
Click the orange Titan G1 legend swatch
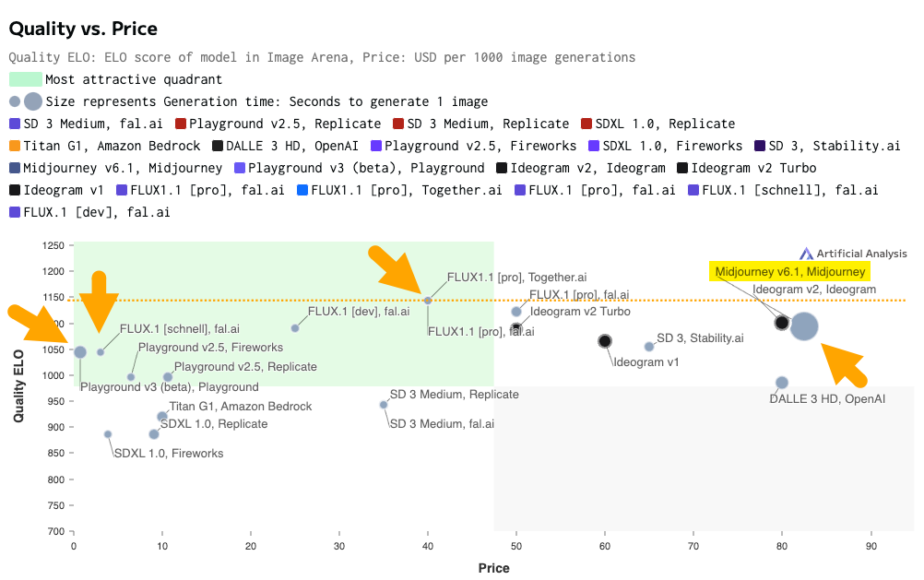pyautogui.click(x=15, y=146)
